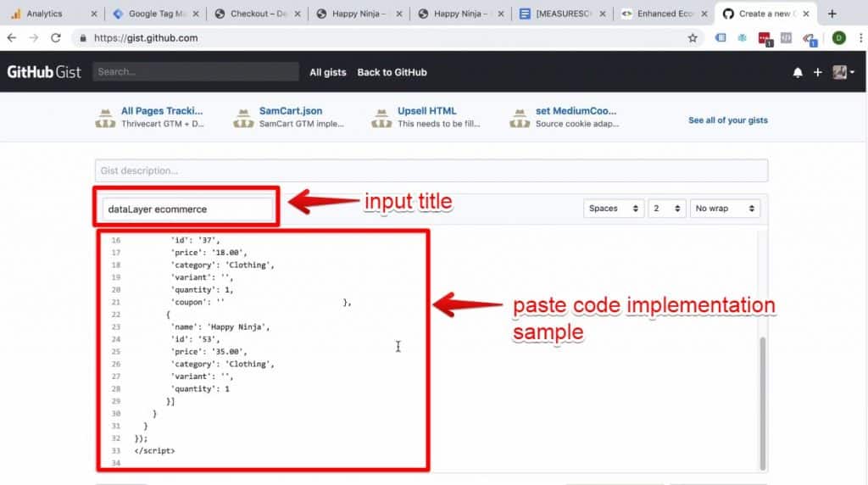Click the closing </script> code line

(x=154, y=451)
